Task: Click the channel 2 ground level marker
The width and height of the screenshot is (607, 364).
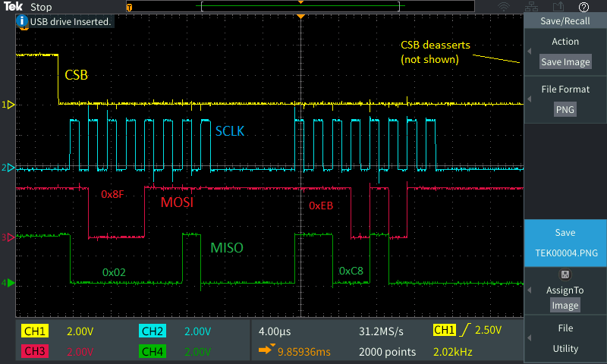Action: click(x=8, y=168)
